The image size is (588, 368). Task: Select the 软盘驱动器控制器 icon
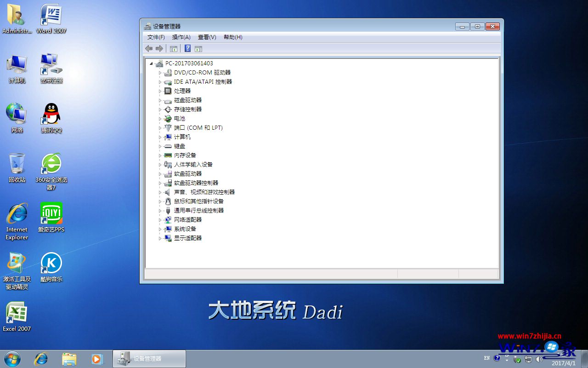(x=168, y=183)
